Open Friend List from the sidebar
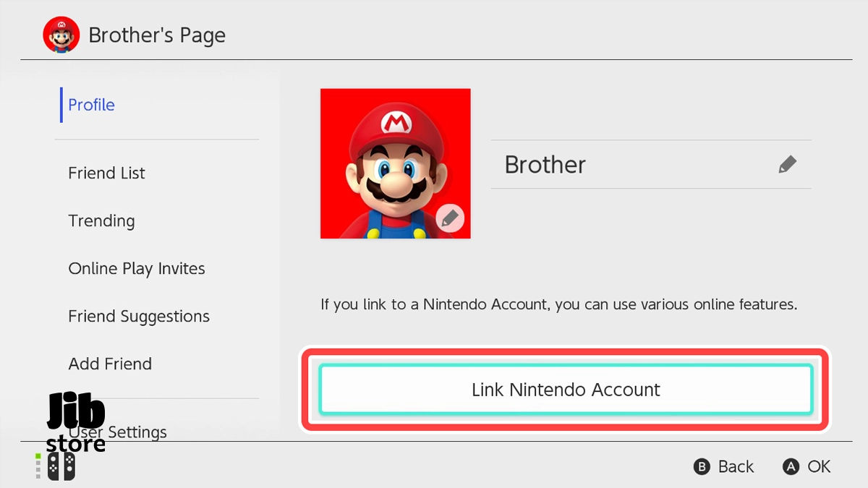This screenshot has width=868, height=488. (x=106, y=174)
